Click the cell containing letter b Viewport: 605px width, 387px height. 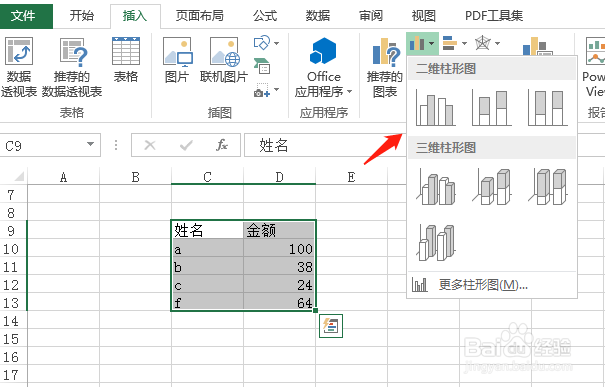[208, 266]
